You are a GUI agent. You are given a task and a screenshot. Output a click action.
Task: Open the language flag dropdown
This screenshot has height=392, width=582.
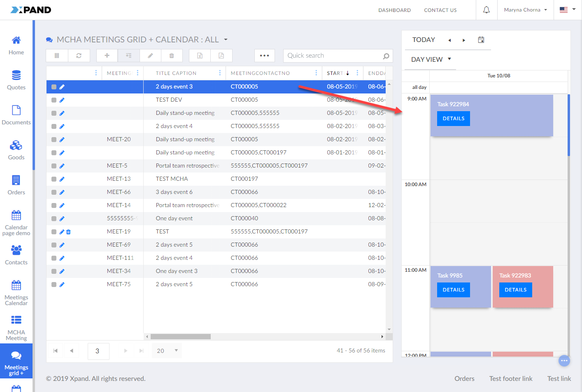point(567,10)
